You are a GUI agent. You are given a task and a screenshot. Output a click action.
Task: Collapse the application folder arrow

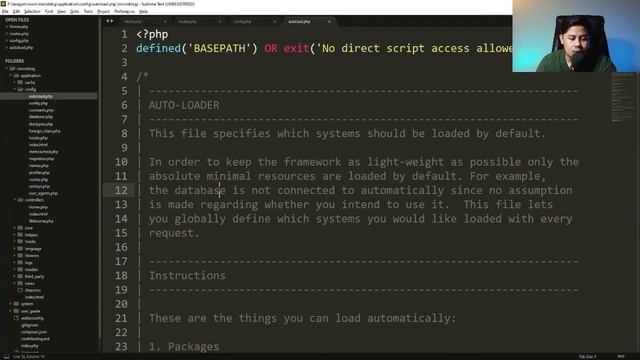11,76
